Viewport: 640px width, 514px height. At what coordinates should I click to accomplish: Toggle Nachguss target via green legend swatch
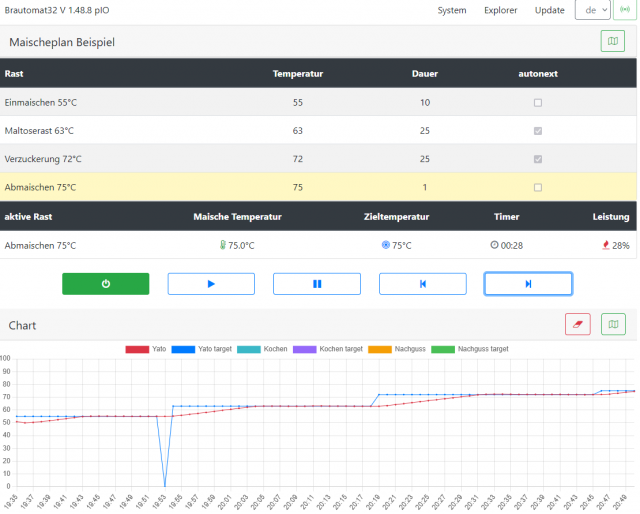[443, 349]
